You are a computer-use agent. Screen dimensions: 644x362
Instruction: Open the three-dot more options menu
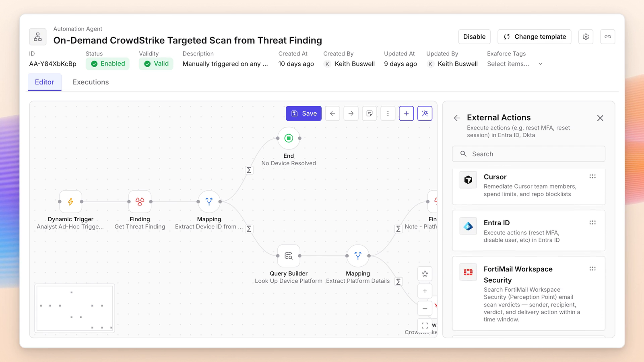(388, 113)
